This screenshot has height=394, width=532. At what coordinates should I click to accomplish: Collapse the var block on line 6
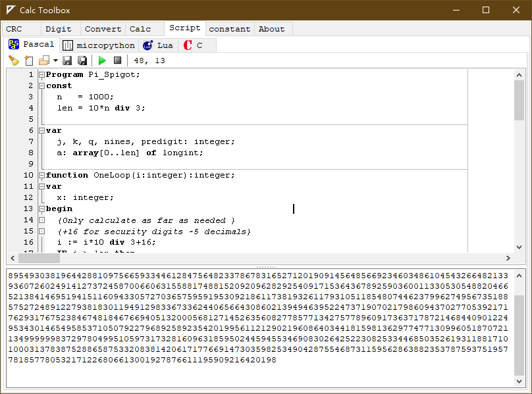[x=41, y=130]
